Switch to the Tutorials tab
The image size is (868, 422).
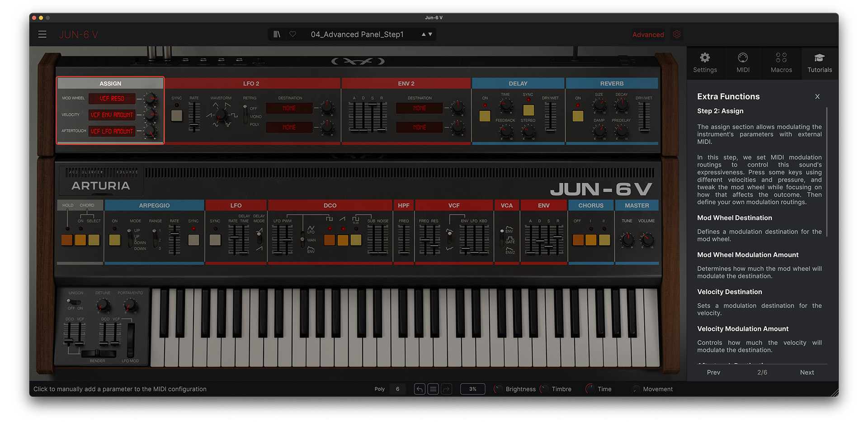point(820,62)
